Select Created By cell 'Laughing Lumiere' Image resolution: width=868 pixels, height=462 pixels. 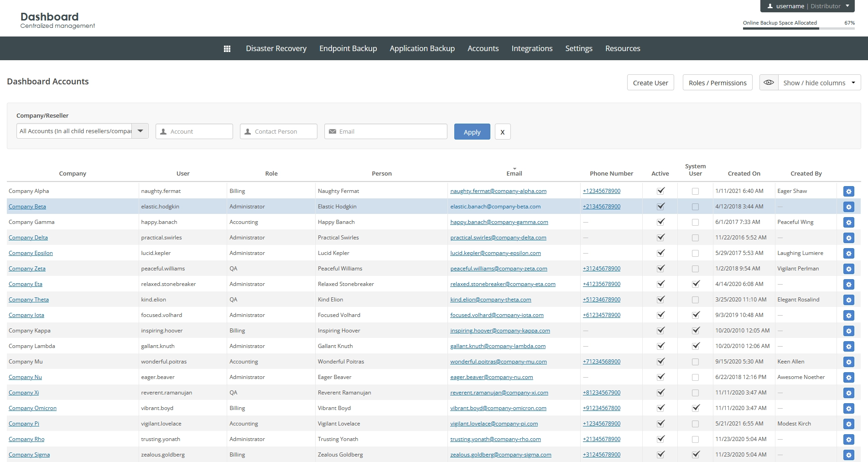[800, 253]
